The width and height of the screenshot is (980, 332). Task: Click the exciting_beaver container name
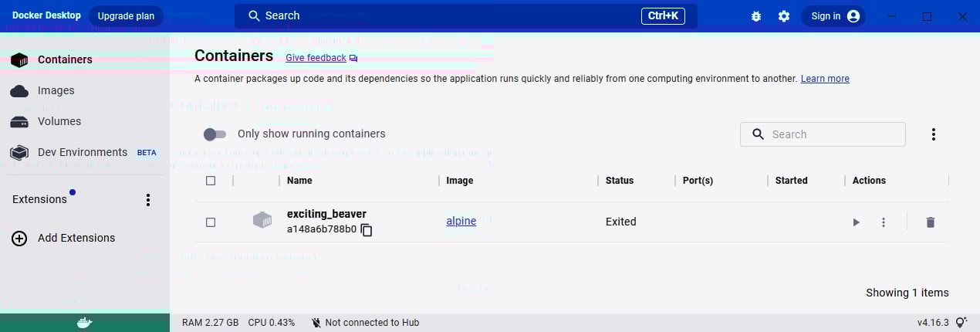(326, 214)
